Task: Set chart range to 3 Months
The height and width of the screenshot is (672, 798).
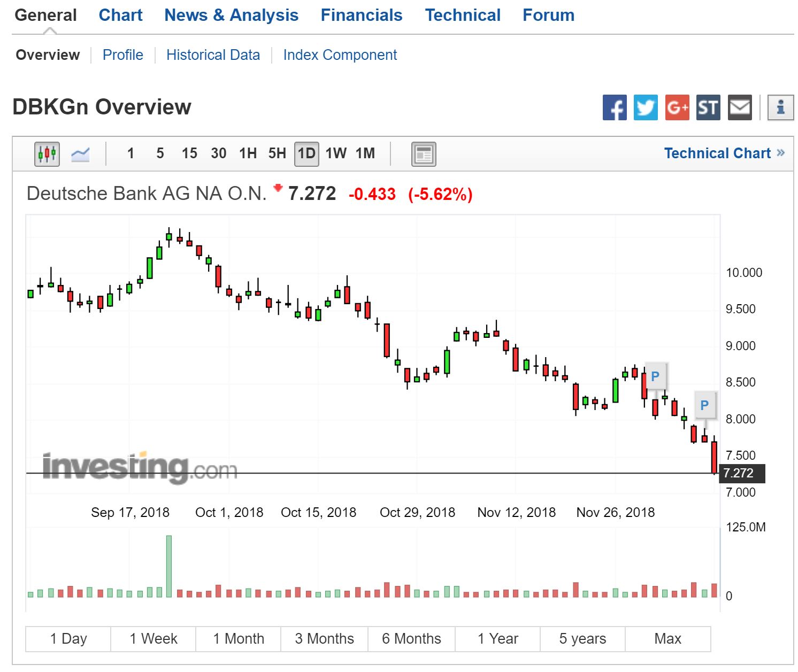Action: click(325, 639)
